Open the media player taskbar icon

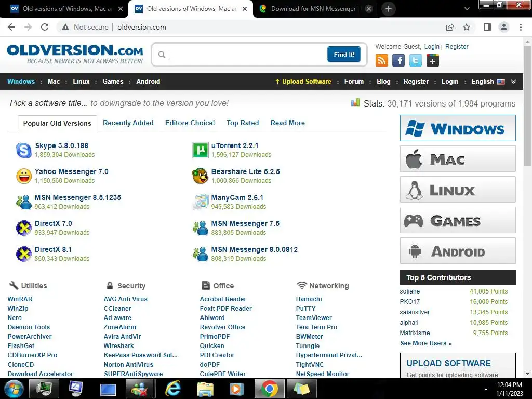click(x=237, y=389)
